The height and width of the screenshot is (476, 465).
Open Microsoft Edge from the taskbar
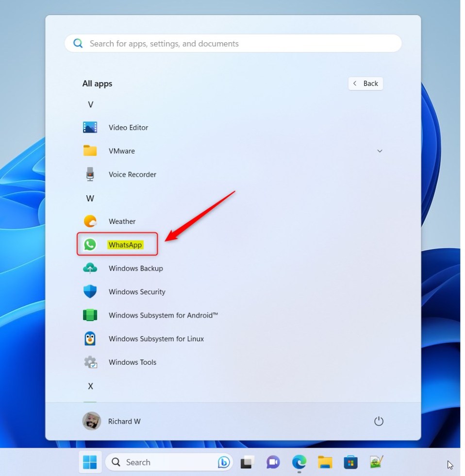pyautogui.click(x=299, y=462)
